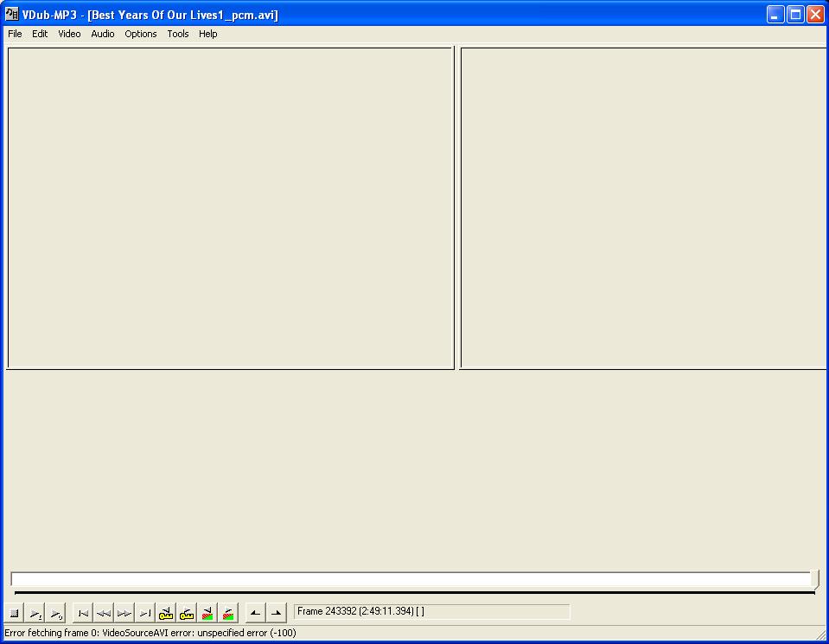Close the VDub-MP3 window
829x644 pixels.
[x=815, y=15]
